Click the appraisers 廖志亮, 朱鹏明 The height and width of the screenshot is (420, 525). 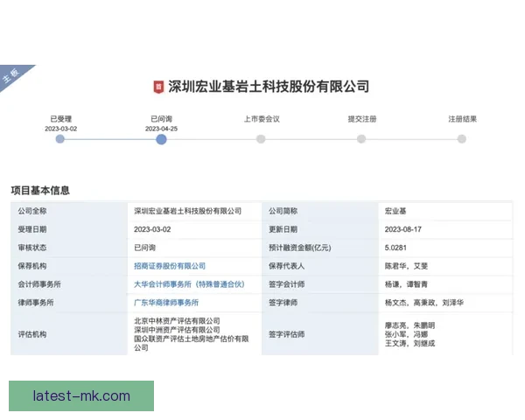click(x=409, y=325)
